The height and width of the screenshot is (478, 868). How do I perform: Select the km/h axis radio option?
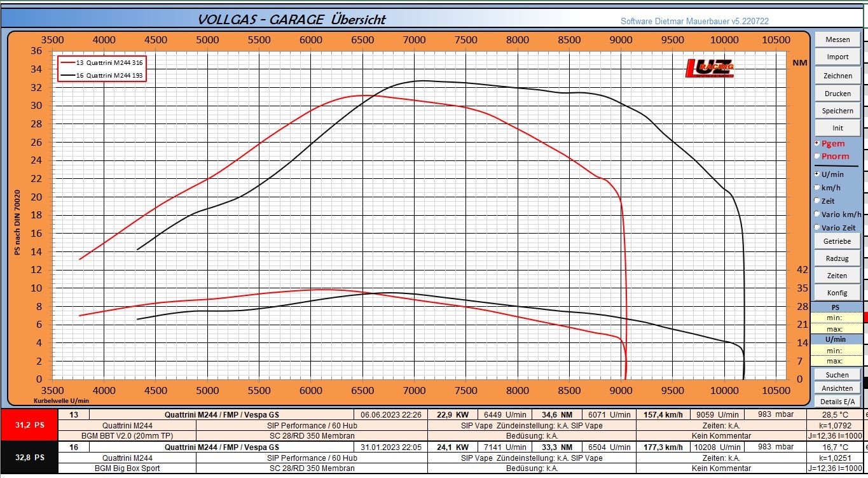(x=817, y=187)
